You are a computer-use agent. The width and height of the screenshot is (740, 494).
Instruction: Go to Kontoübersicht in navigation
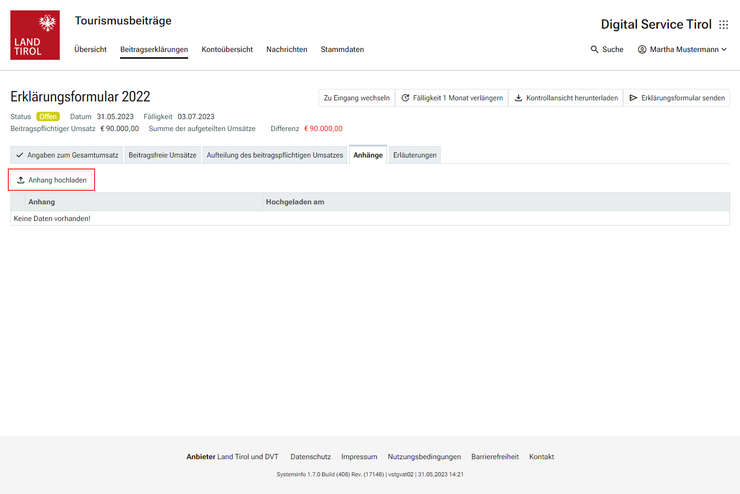(227, 49)
